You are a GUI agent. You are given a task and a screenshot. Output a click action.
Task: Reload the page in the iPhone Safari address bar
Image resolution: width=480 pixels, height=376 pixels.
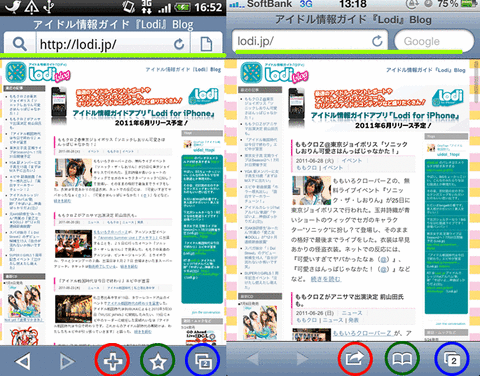[x=377, y=41]
